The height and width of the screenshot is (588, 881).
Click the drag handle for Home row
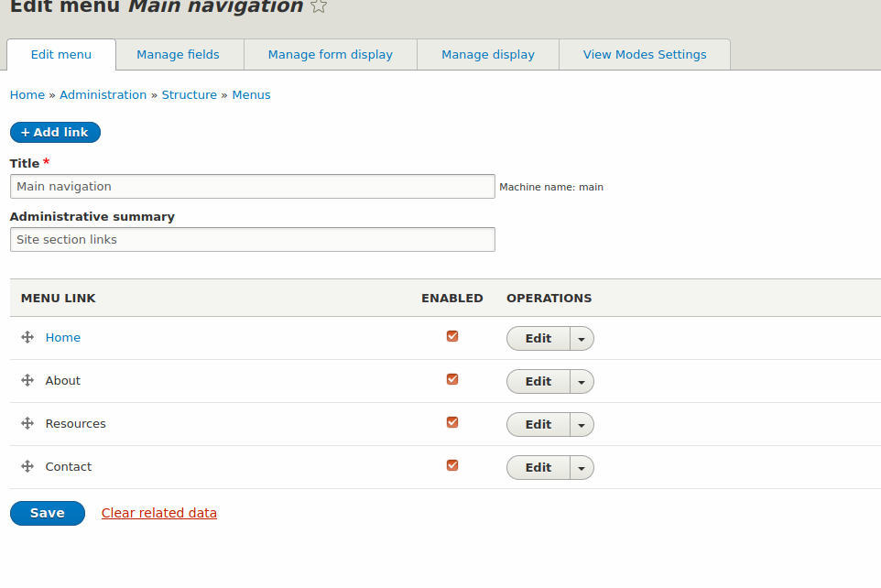[x=27, y=338]
